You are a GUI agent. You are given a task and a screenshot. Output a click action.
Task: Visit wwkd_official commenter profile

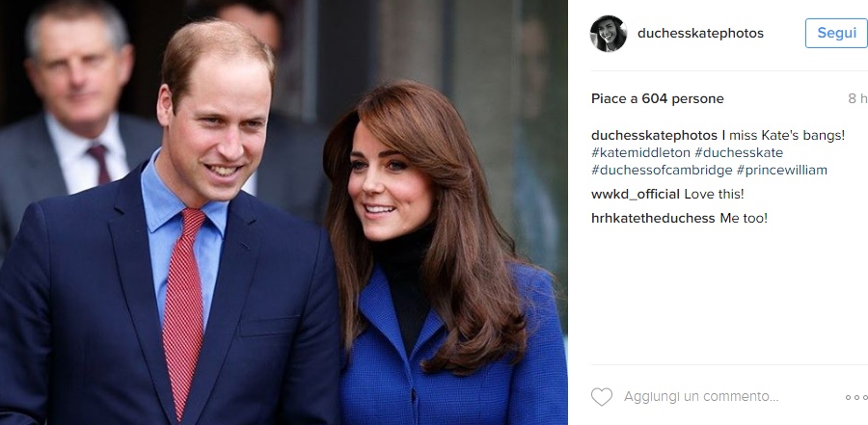point(635,195)
